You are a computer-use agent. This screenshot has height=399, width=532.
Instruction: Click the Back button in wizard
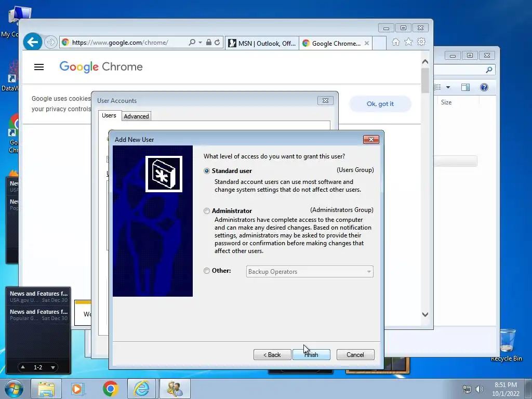coord(272,354)
